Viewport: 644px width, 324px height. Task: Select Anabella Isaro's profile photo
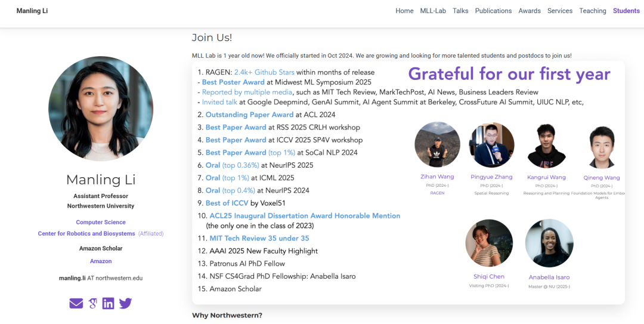click(x=549, y=243)
